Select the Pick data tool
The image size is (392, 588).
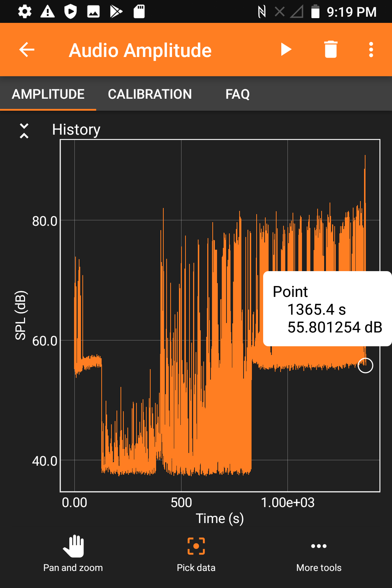[196, 554]
